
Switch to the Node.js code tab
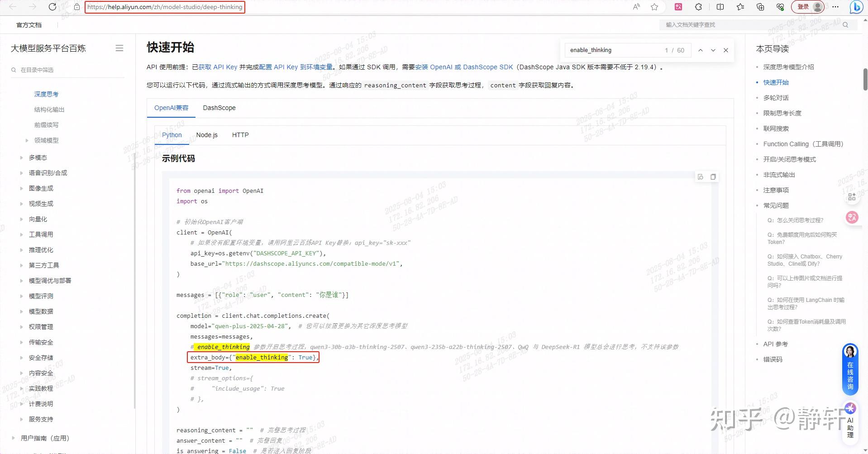pos(207,135)
